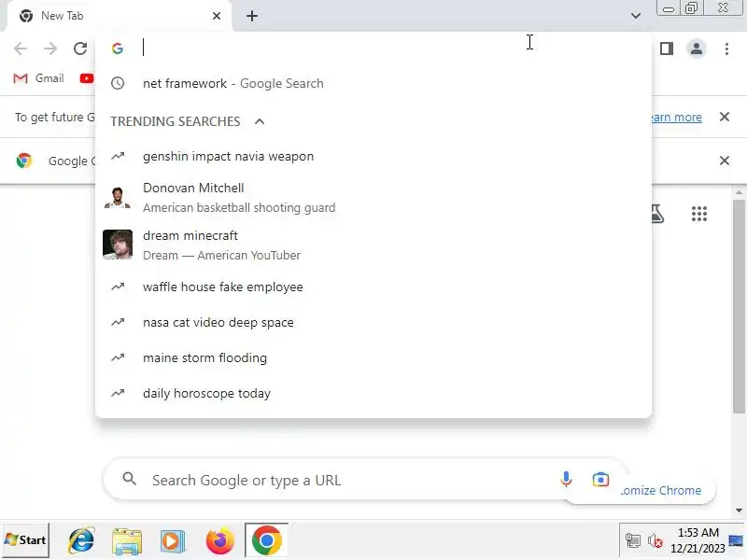
Task: Select maine storm flooding suggestion
Action: click(373, 357)
